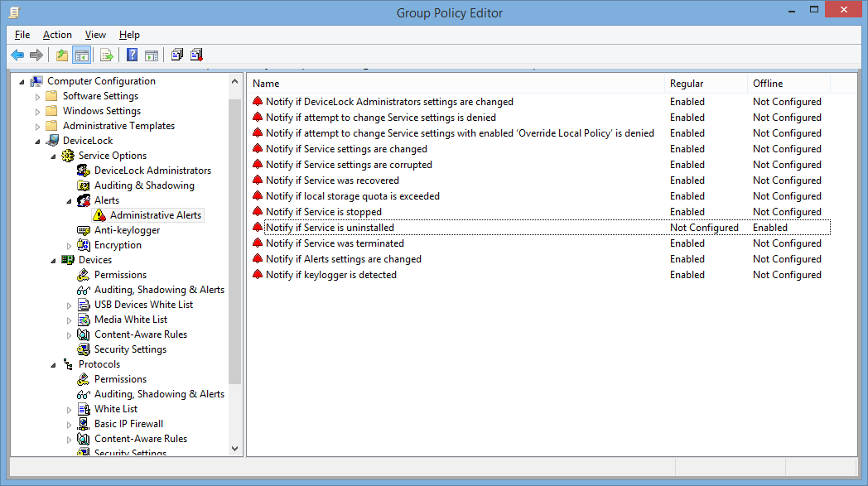Open the Help menu

(x=129, y=35)
